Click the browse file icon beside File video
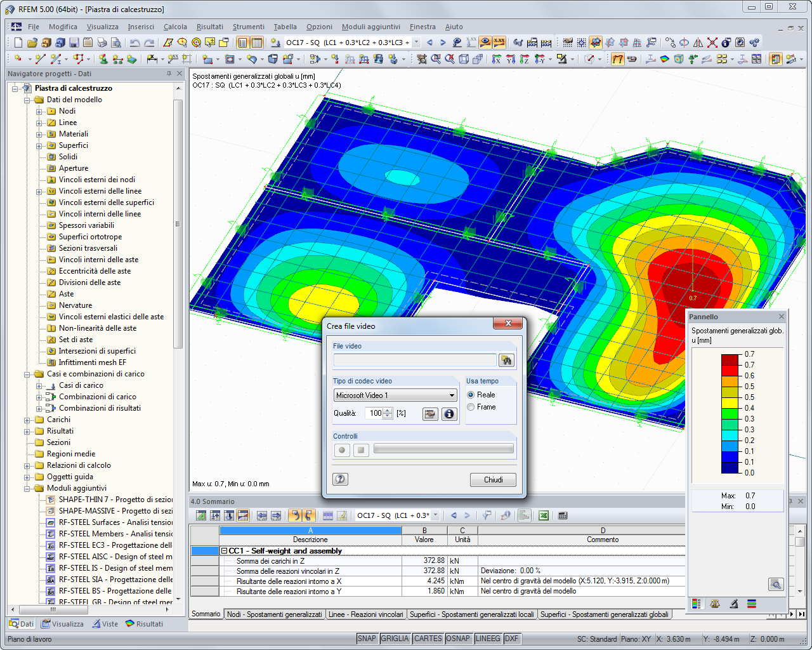 coord(506,361)
